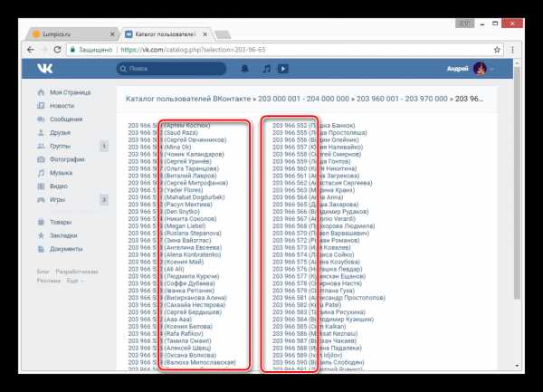Click the vertical page scrollbar
This screenshot has height=392, width=543.
pyautogui.click(x=517, y=182)
